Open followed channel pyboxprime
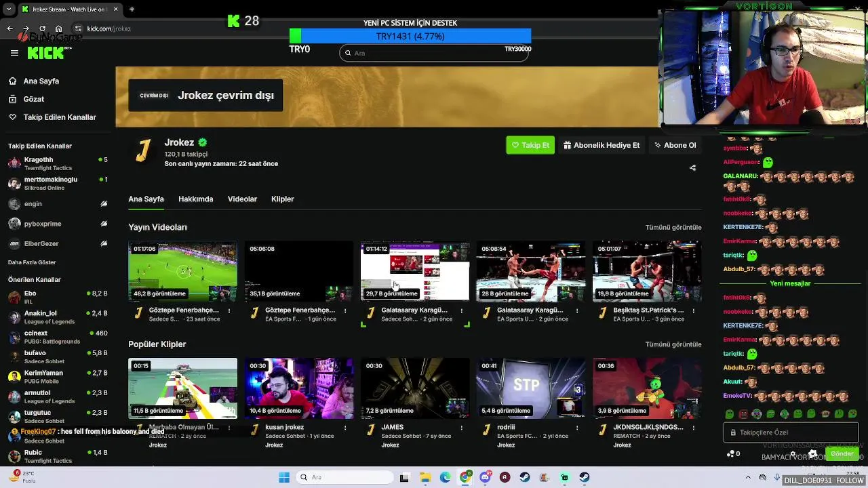868x488 pixels. coord(58,223)
